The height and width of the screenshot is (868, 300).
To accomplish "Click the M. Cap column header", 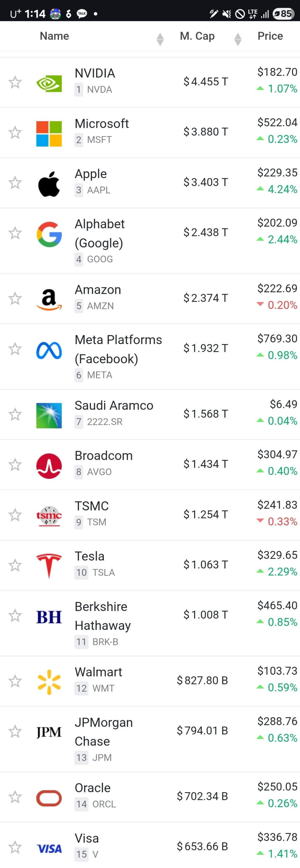I will tap(197, 36).
